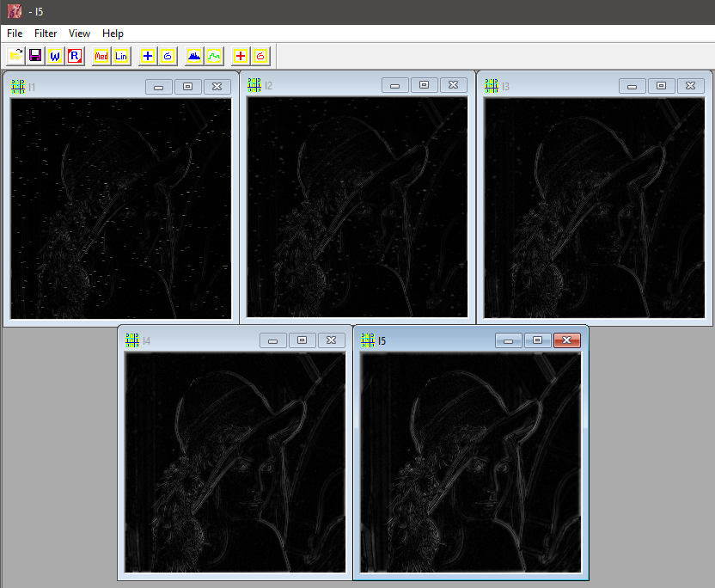This screenshot has height=588, width=715.
Task: Close the I3 child window
Action: (690, 86)
